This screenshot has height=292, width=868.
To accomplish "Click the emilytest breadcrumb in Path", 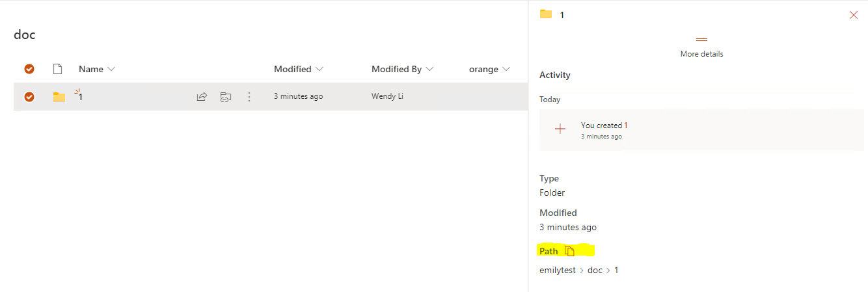I will [558, 270].
